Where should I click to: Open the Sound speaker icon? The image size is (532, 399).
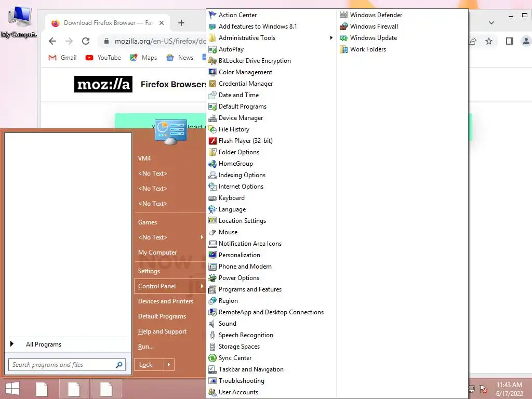pyautogui.click(x=212, y=324)
